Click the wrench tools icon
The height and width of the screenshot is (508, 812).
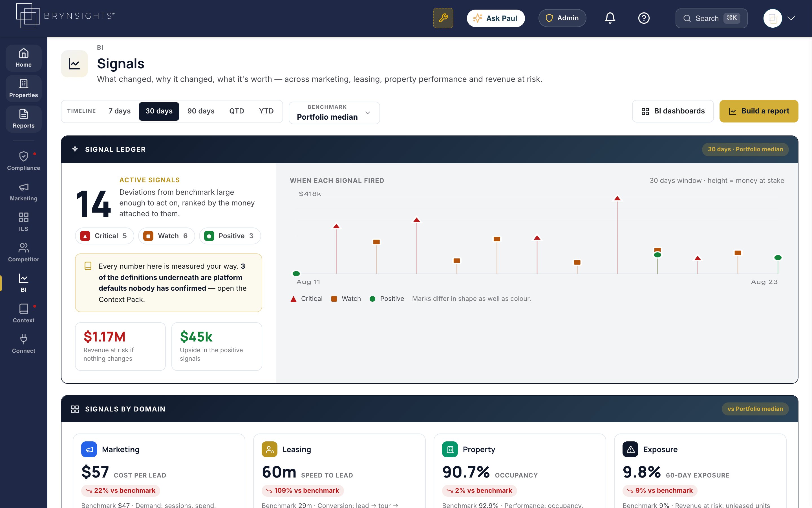tap(443, 18)
